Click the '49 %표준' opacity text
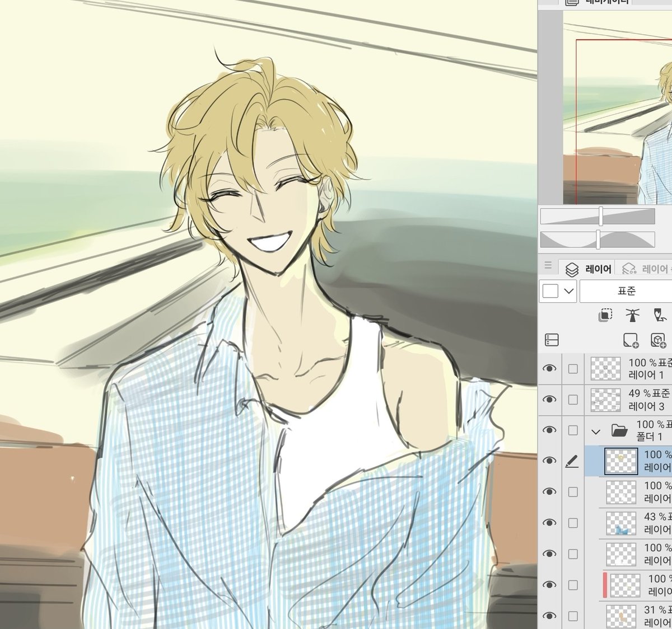This screenshot has height=629, width=672. click(x=650, y=393)
